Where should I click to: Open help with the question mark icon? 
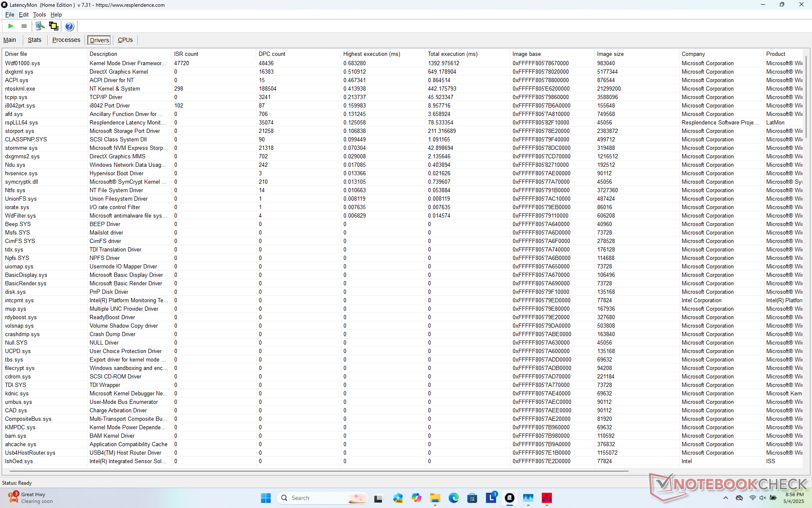click(69, 26)
